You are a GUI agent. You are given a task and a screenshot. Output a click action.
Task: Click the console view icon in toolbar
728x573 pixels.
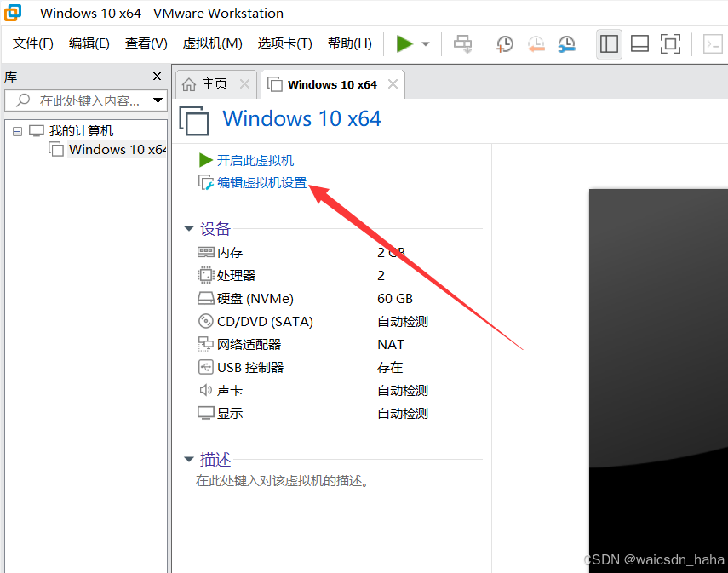click(x=712, y=44)
